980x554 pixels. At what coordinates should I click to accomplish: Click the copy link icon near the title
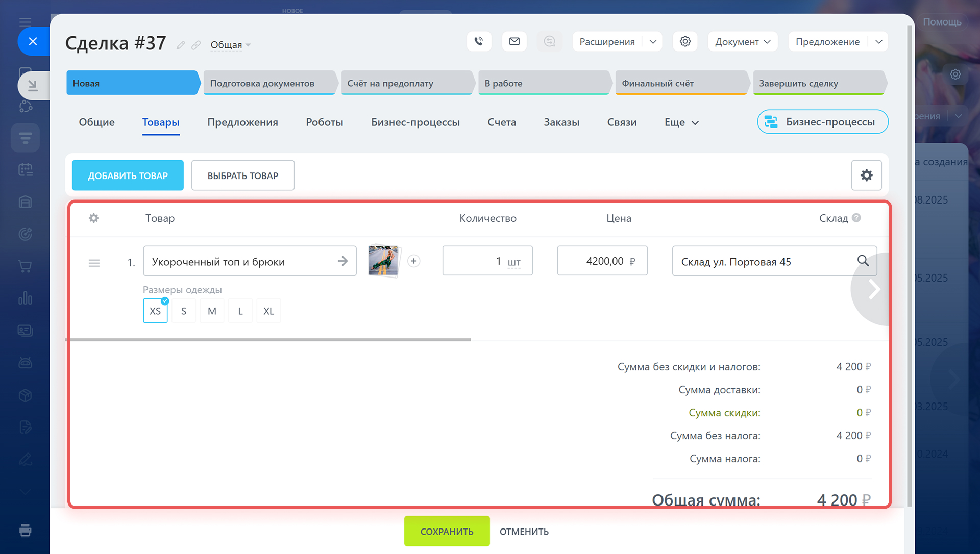[196, 45]
